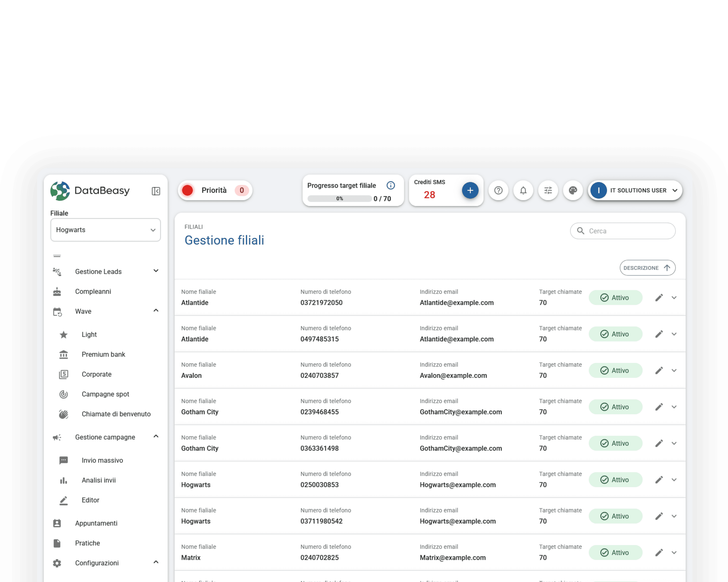Open the help question mark icon
The height and width of the screenshot is (582, 728).
(498, 190)
